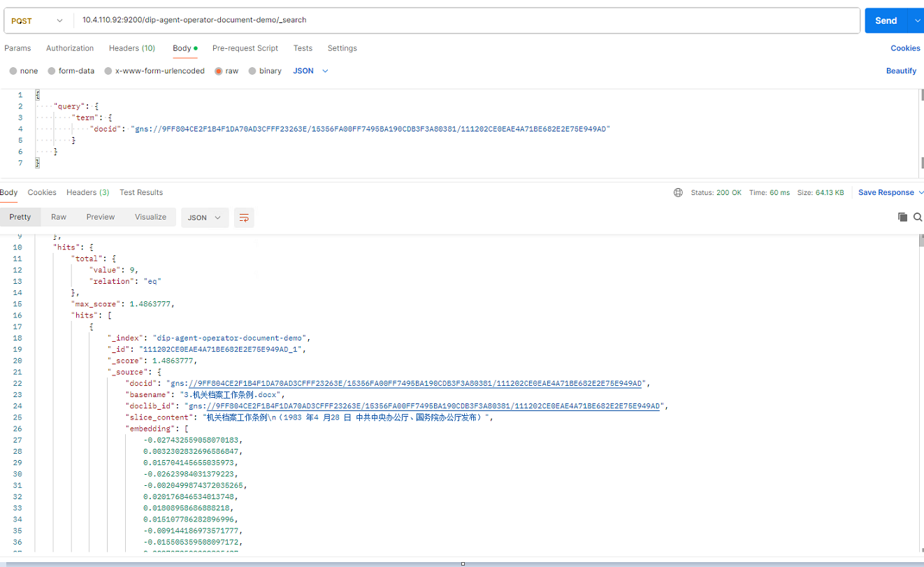Click the Status: 200 OK text
The height and width of the screenshot is (567, 924).
click(x=716, y=192)
